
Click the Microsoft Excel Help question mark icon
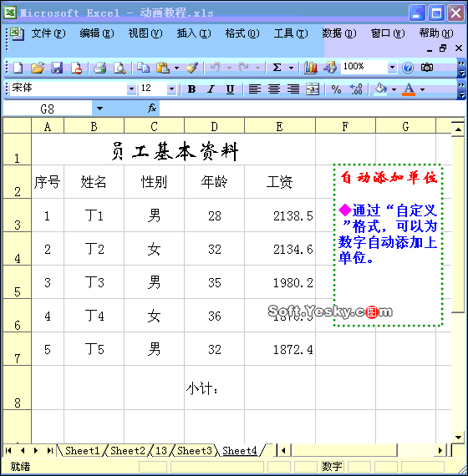[408, 68]
